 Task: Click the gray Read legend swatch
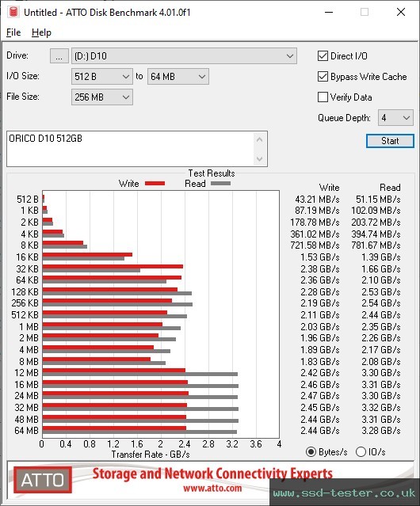pos(220,183)
